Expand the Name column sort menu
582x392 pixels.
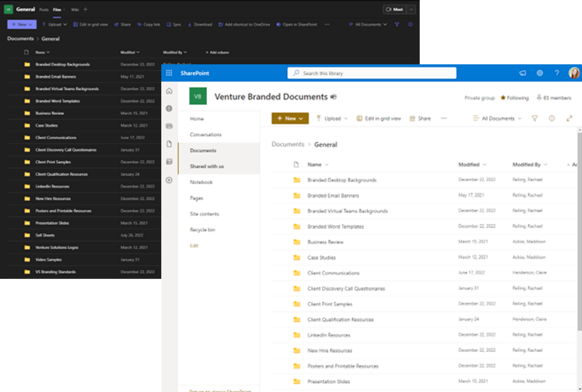click(327, 164)
